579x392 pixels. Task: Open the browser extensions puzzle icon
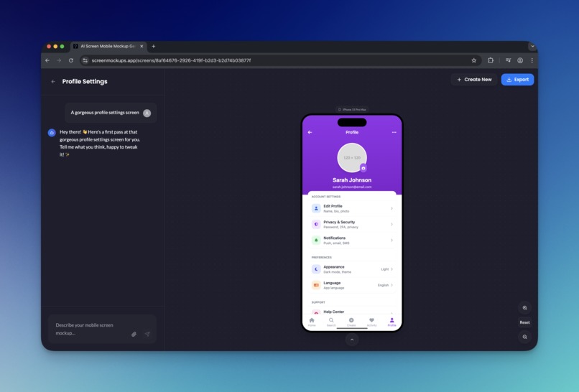pyautogui.click(x=491, y=60)
